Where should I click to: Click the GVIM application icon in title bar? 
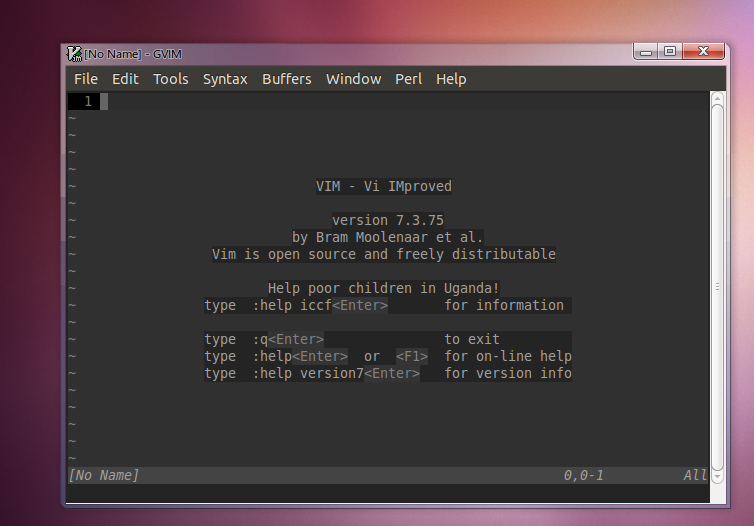74,54
